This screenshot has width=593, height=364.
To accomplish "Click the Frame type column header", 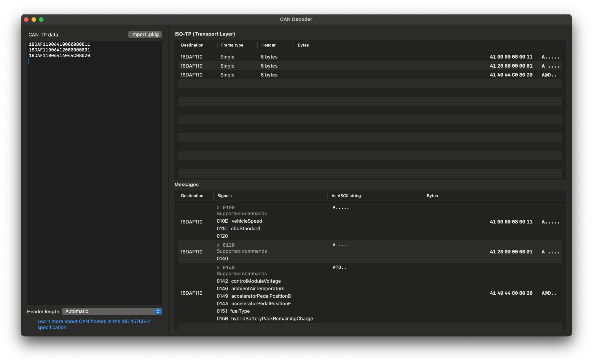I will [232, 45].
